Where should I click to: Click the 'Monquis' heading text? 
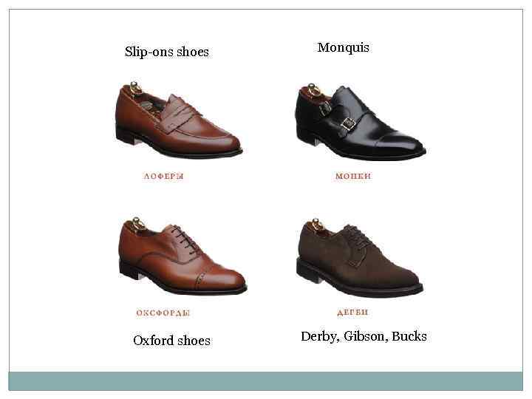pos(344,47)
